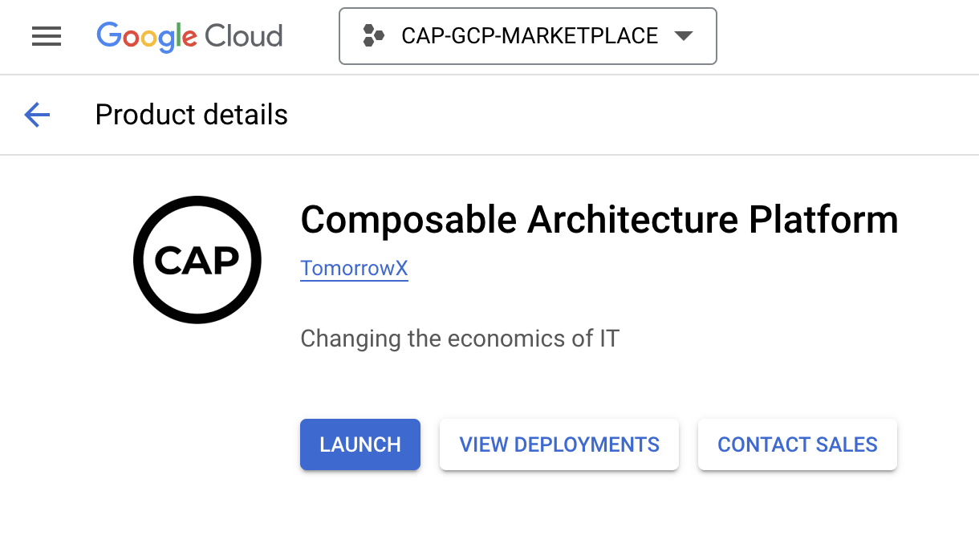Open the hamburger navigation menu
979x560 pixels.
click(x=47, y=36)
